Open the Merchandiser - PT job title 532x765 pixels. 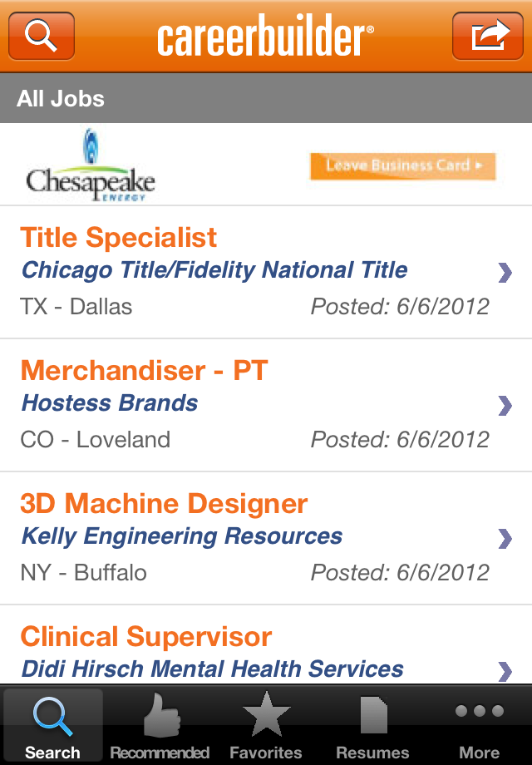144,371
